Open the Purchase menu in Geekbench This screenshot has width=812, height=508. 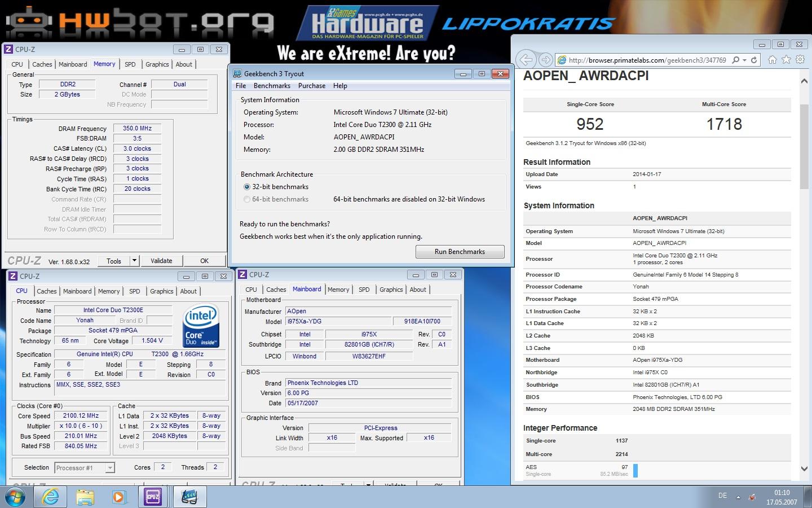pyautogui.click(x=312, y=86)
